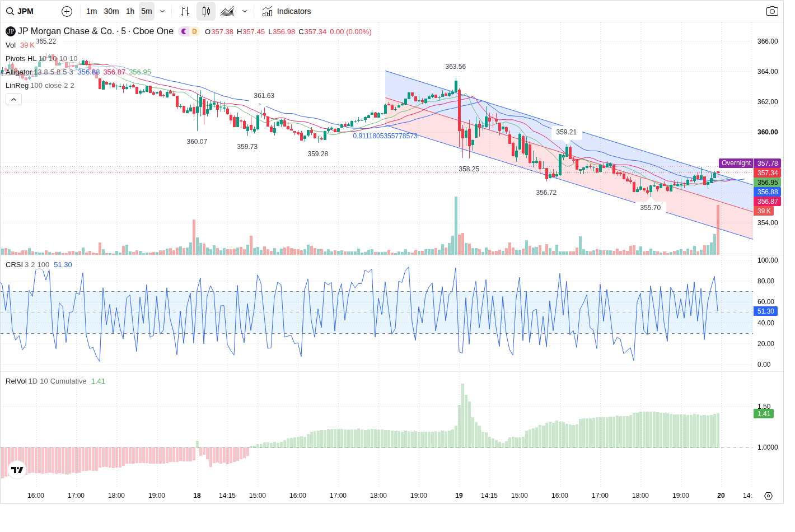Click the 360.00 price axis level
795x532 pixels.
[768, 132]
